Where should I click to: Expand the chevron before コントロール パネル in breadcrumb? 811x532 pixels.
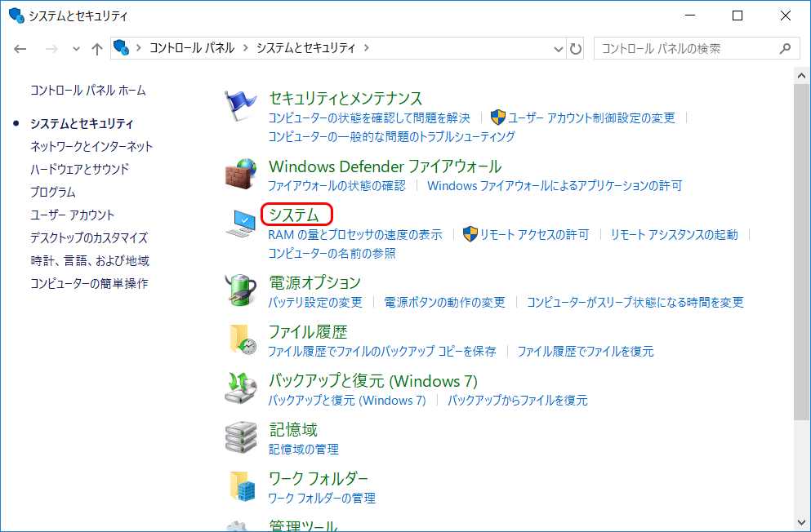(x=138, y=48)
